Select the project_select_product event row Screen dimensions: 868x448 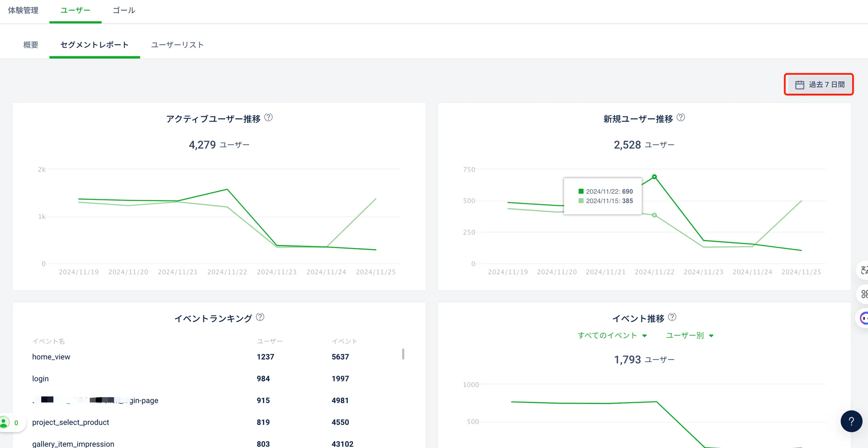[x=71, y=422]
